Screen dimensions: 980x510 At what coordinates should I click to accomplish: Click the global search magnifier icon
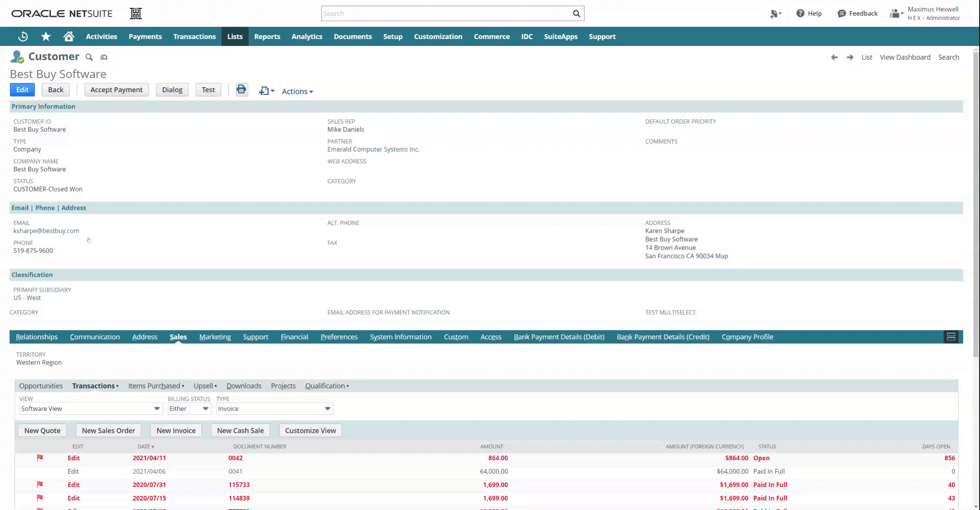[x=576, y=14]
